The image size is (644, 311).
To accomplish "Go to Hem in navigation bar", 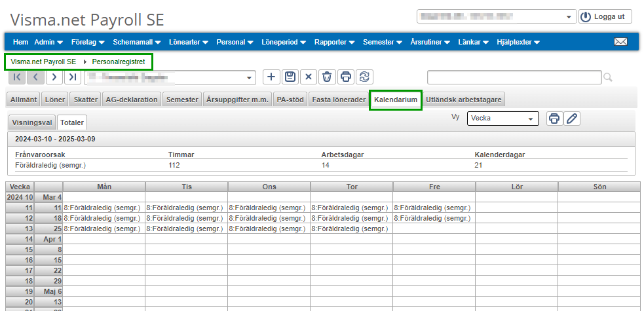I will pos(20,42).
